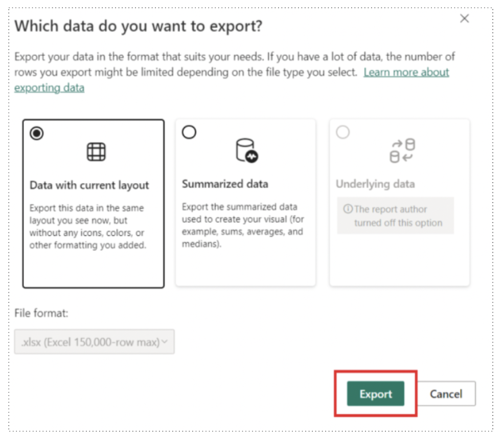Click the chevron on the .xlsx format box
Screen dimensions: 504x439
coord(165,341)
